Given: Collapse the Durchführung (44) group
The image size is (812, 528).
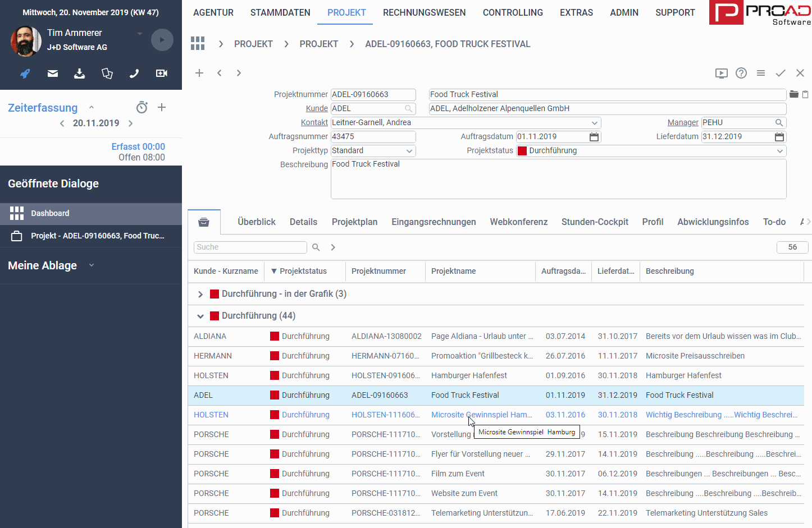Looking at the screenshot, I should pos(200,316).
